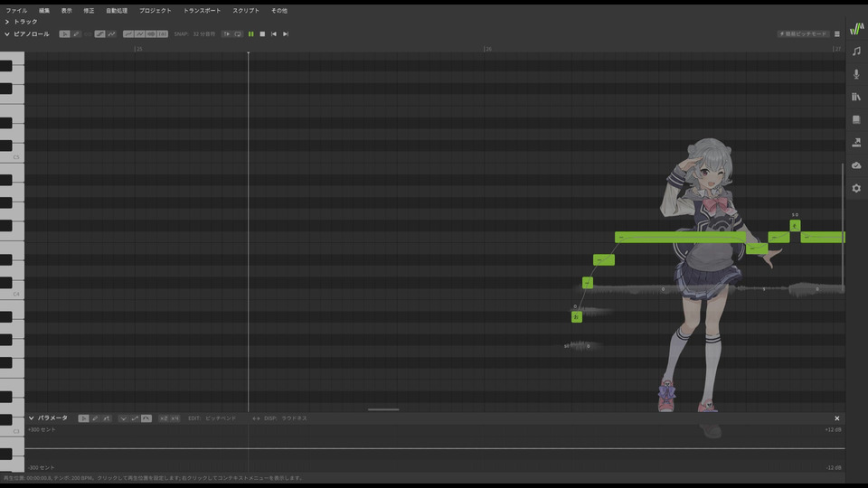
Task: Open the スクリプト menu
Action: [x=246, y=11]
